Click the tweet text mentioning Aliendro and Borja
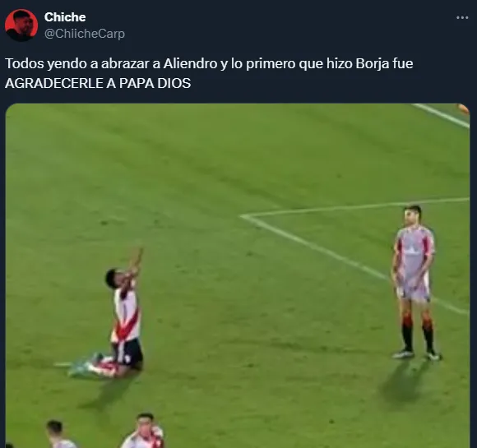 coord(209,73)
